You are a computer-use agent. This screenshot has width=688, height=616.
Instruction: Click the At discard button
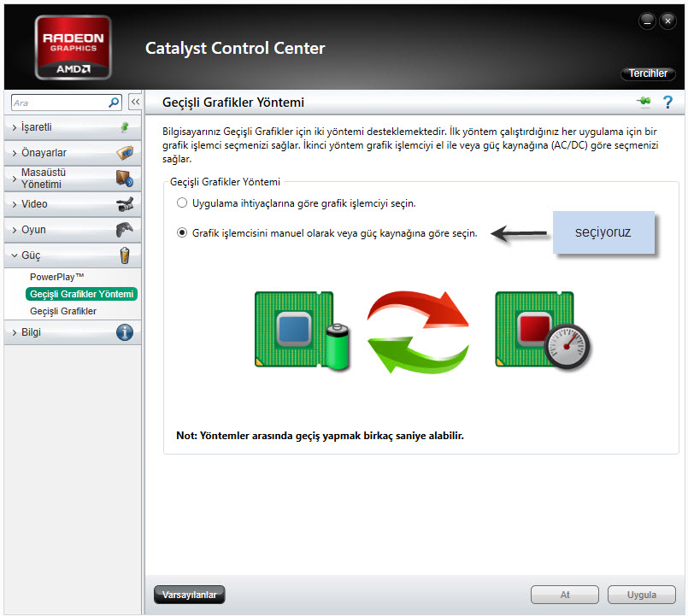[565, 595]
